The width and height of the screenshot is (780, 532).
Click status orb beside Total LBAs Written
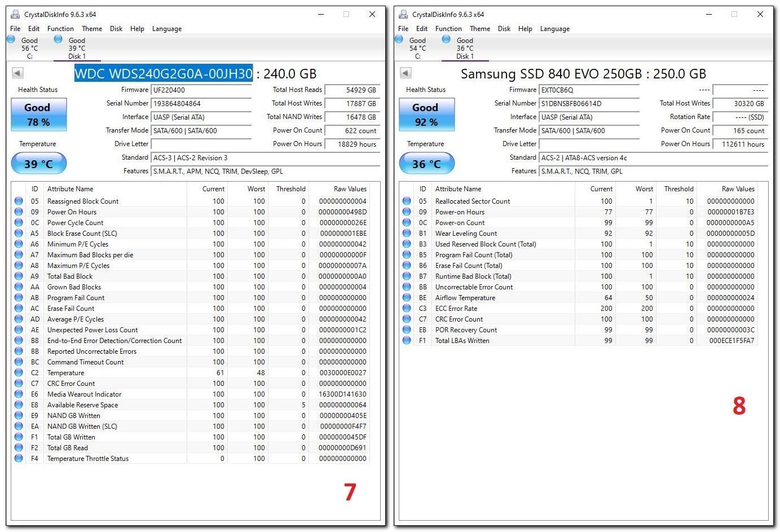(407, 340)
